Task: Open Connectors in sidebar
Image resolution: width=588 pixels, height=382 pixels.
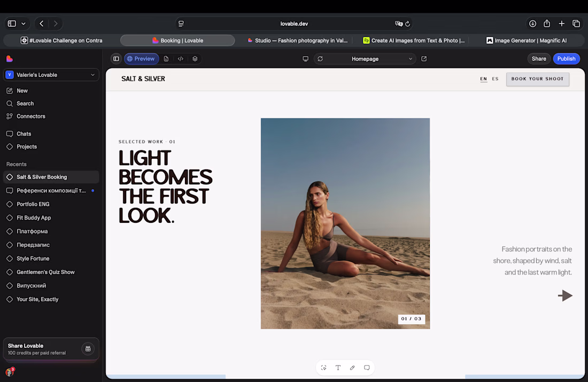Action: tap(51, 116)
